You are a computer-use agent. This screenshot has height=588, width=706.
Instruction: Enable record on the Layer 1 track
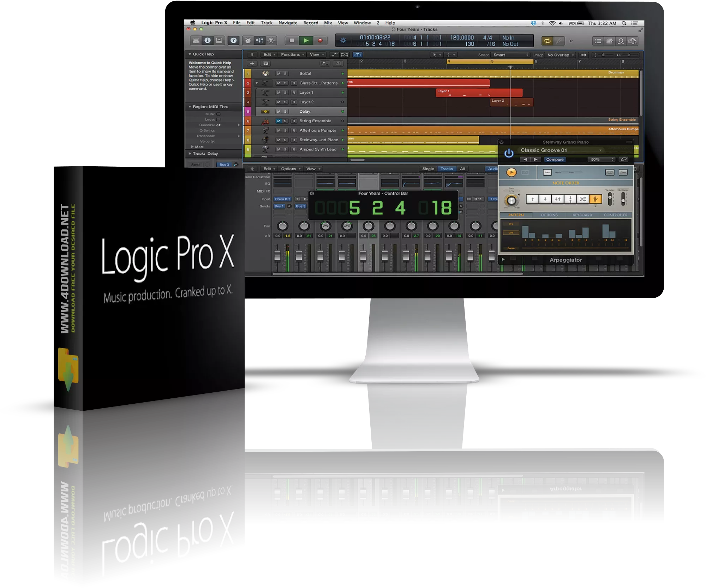pyautogui.click(x=294, y=93)
